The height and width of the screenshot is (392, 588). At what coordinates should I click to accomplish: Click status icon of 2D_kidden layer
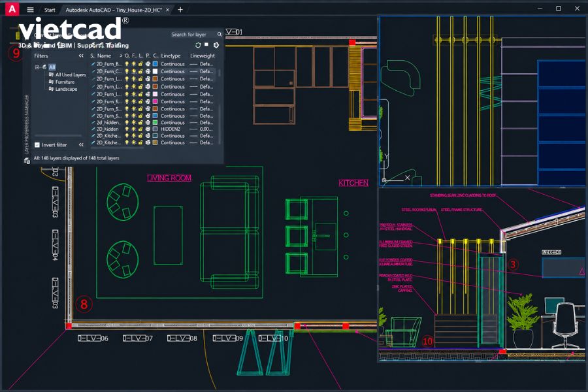[x=93, y=129]
